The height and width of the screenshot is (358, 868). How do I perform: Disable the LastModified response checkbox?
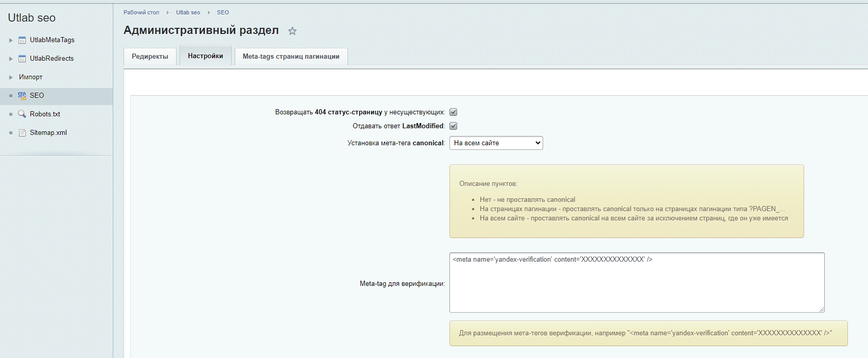[454, 126]
